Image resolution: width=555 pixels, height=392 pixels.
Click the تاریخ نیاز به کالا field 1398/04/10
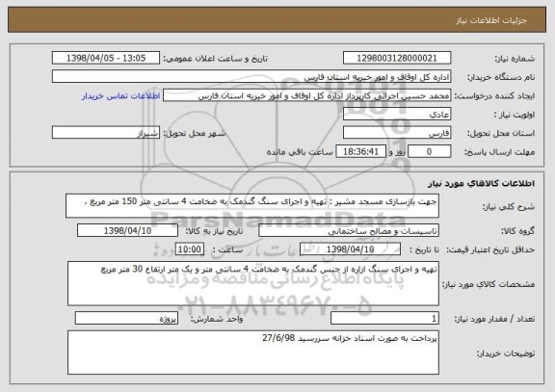click(127, 230)
